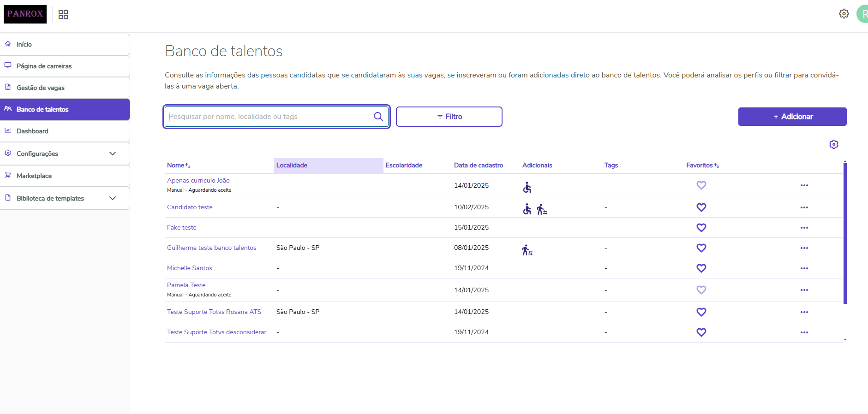Open Dashboard in sidebar
Viewport: 868px width, 414px height.
pyautogui.click(x=65, y=131)
